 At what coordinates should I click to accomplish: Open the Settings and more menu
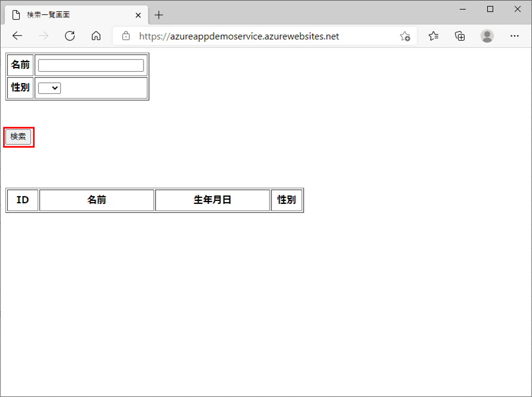click(x=515, y=36)
